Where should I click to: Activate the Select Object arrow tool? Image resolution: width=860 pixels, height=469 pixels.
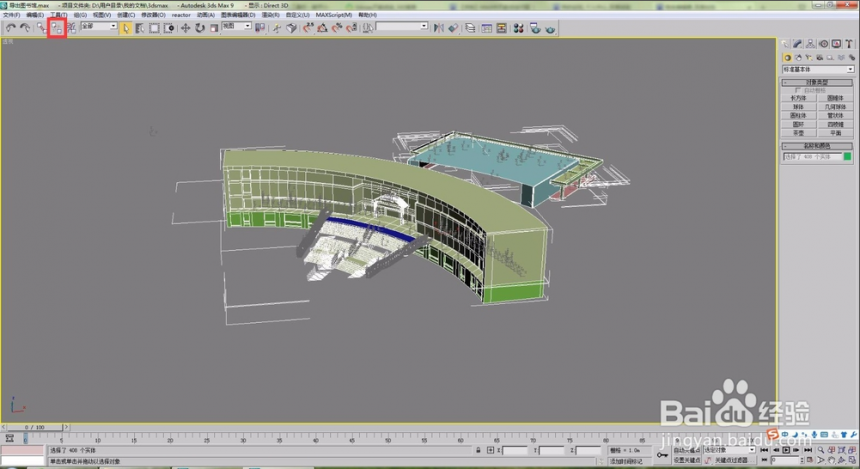[126, 28]
